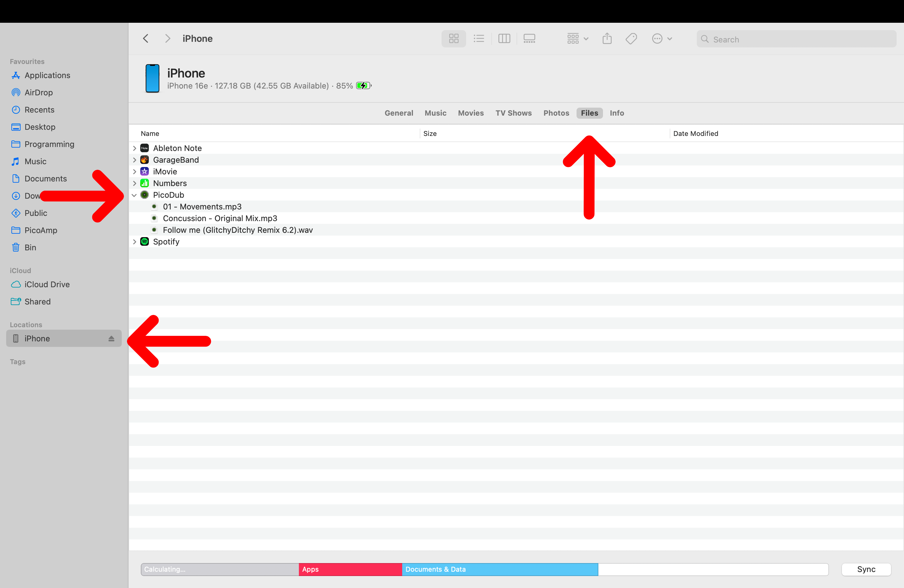Click the Calculating storage bar segment
904x588 pixels.
(x=220, y=569)
